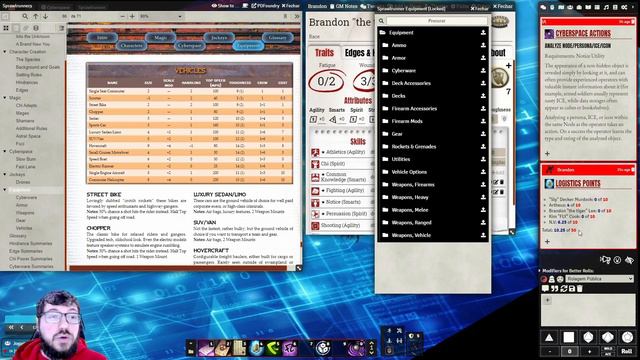Click the Glossary nav button in PDF
The width and height of the screenshot is (640, 360).
pyautogui.click(x=277, y=38)
